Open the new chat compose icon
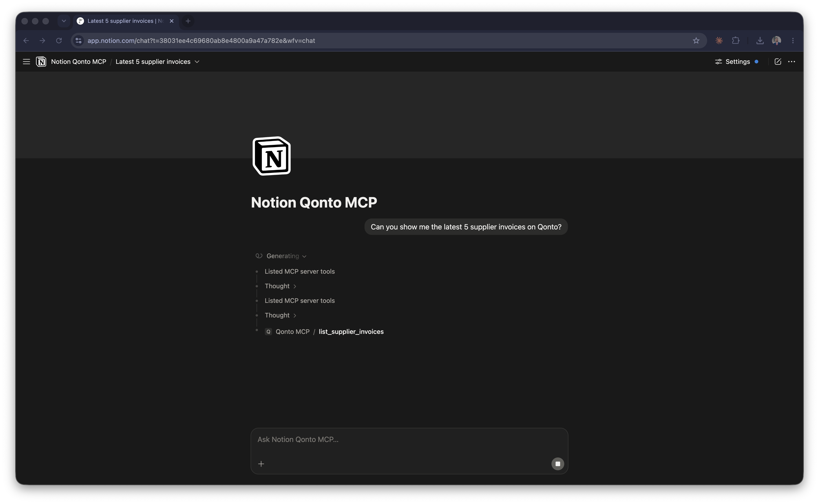This screenshot has width=819, height=504. [x=778, y=62]
